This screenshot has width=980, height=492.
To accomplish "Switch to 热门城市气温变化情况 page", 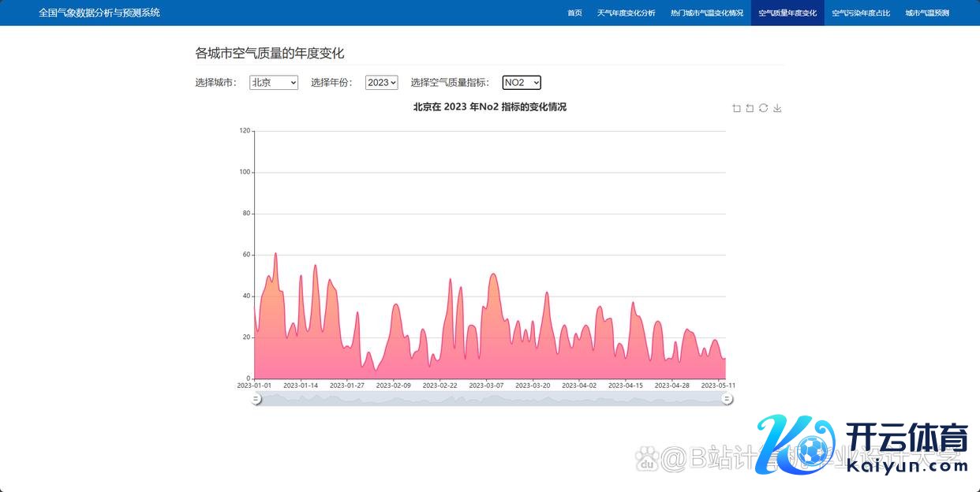I will tap(706, 13).
